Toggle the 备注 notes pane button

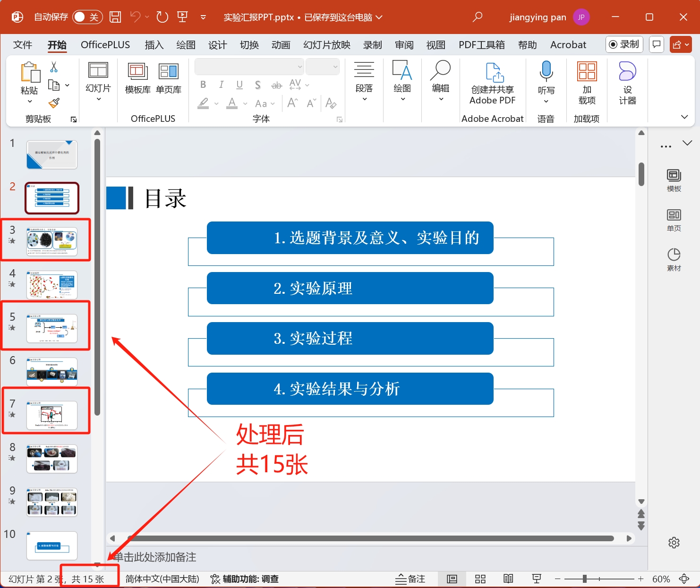[x=410, y=579]
